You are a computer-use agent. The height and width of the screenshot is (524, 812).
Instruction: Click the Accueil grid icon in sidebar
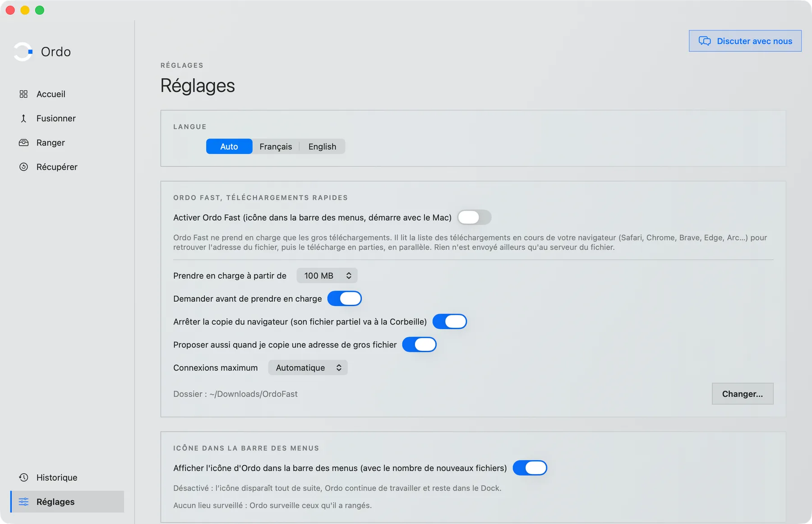pyautogui.click(x=23, y=94)
